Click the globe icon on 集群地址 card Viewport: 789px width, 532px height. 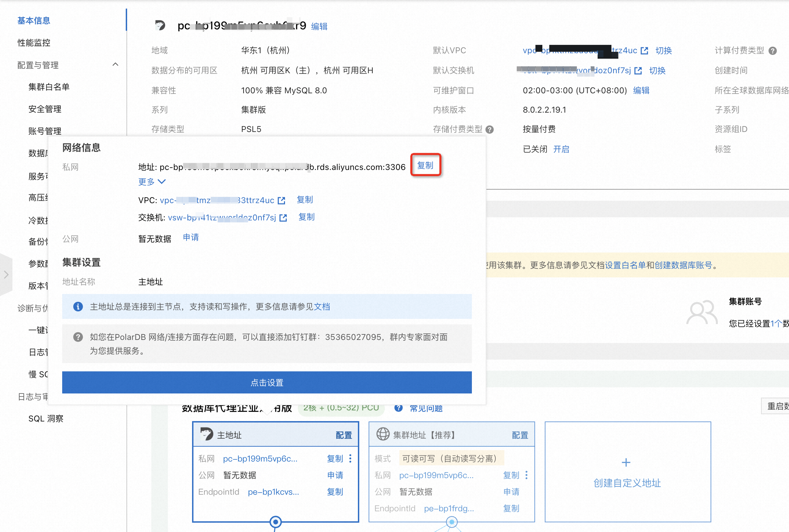[383, 434]
